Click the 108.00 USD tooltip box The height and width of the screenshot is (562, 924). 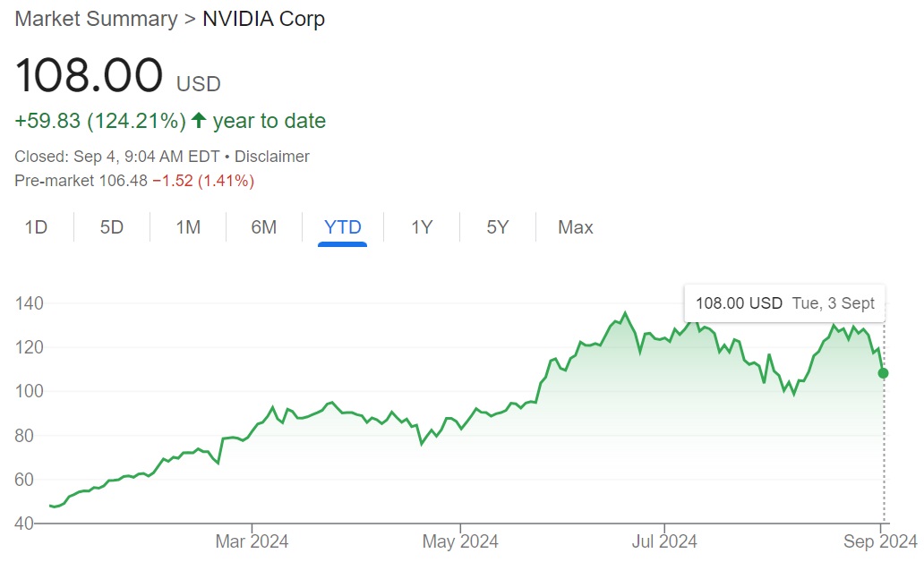point(784,303)
